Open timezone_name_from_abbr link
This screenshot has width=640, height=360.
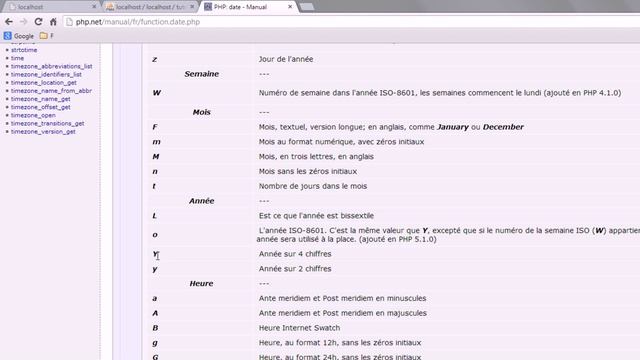[x=51, y=91]
